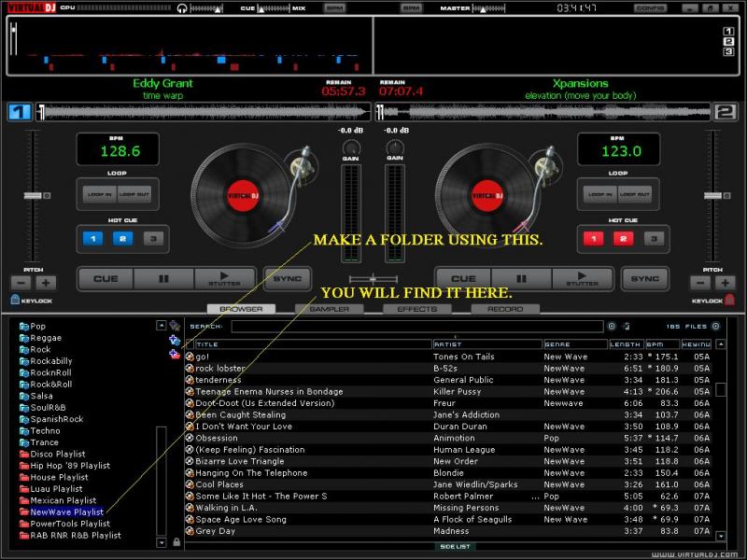Sync the left deck BPM
The image size is (747, 560).
coord(286,278)
